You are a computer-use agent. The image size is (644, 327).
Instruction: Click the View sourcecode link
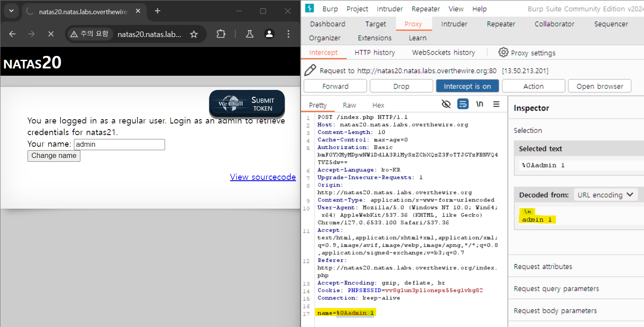click(x=263, y=177)
